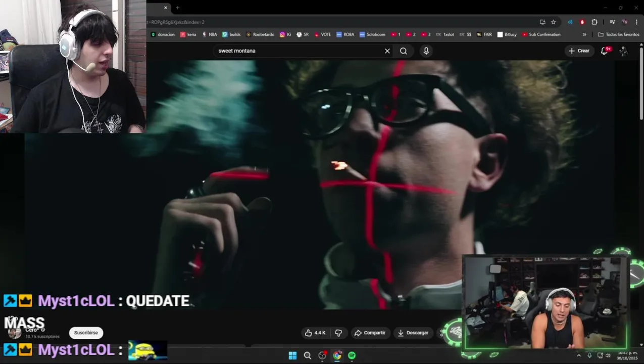Open Chrome from the taskbar

coord(337,356)
